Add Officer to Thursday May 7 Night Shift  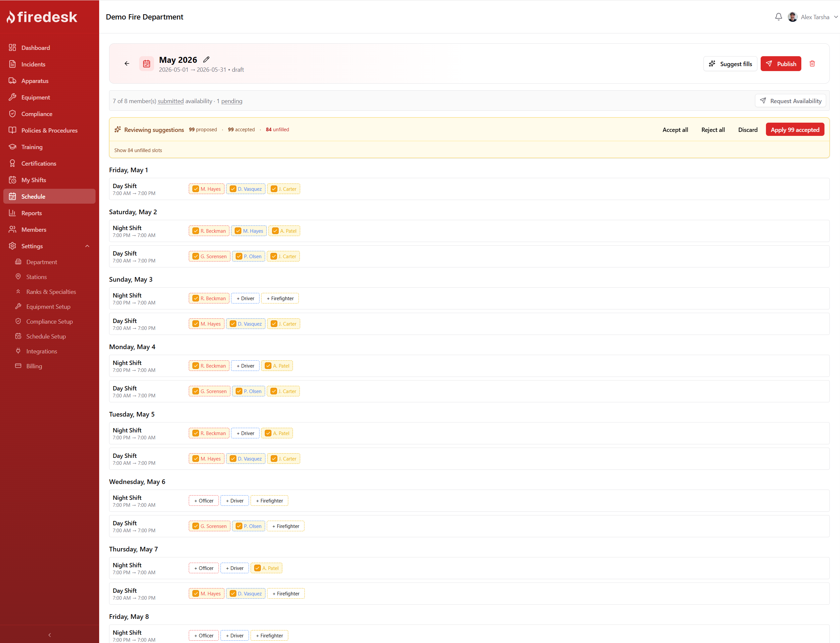pos(204,568)
